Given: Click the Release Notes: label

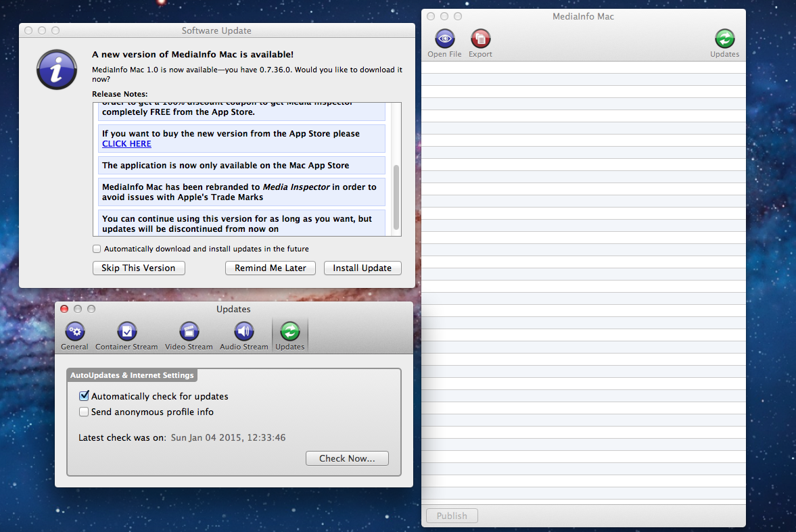Looking at the screenshot, I should [x=120, y=94].
